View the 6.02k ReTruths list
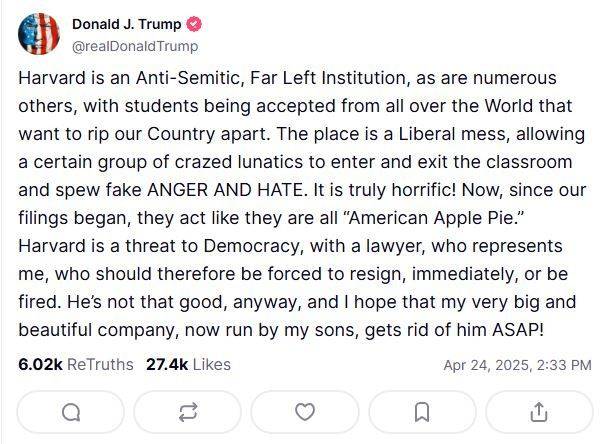The image size is (604, 444). pos(75,364)
